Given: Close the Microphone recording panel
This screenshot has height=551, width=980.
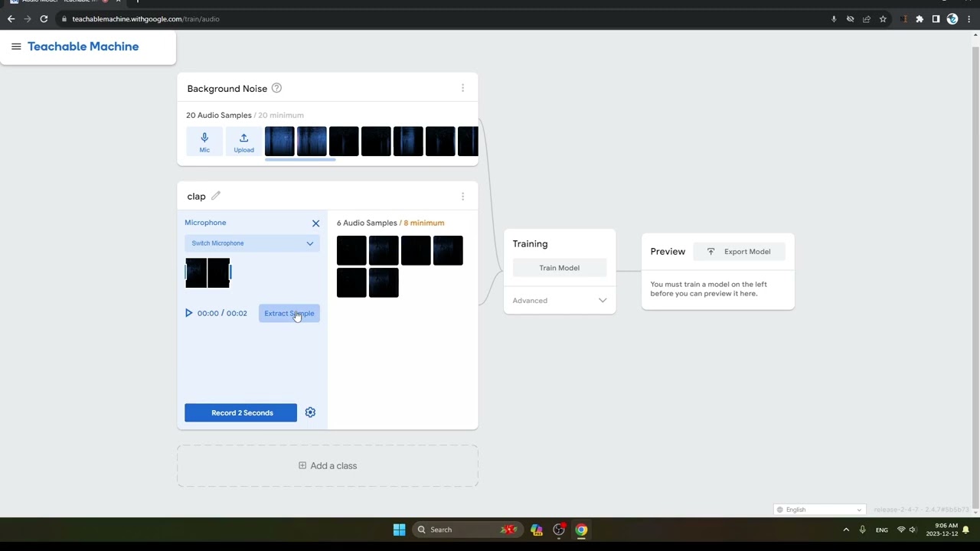Looking at the screenshot, I should 315,223.
